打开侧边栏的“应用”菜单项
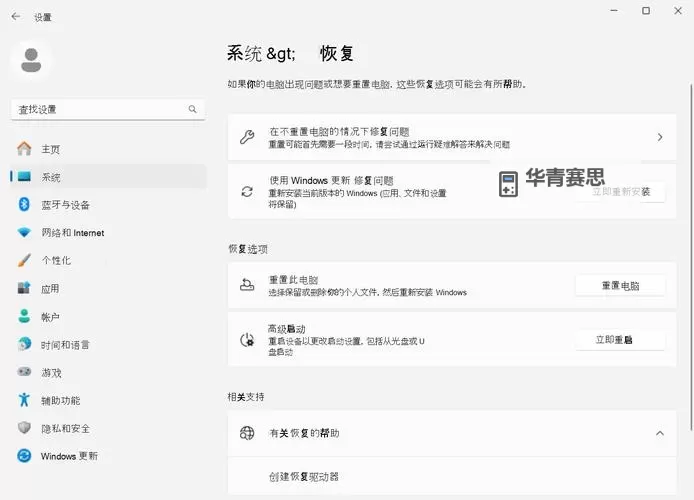The width and height of the screenshot is (694, 500). (x=50, y=289)
